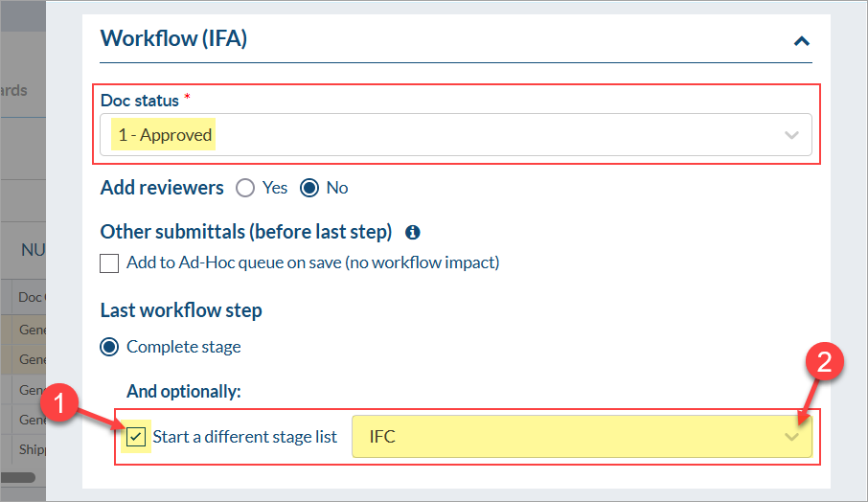
Task: Select the Complete stage radio button
Action: pyautogui.click(x=110, y=346)
